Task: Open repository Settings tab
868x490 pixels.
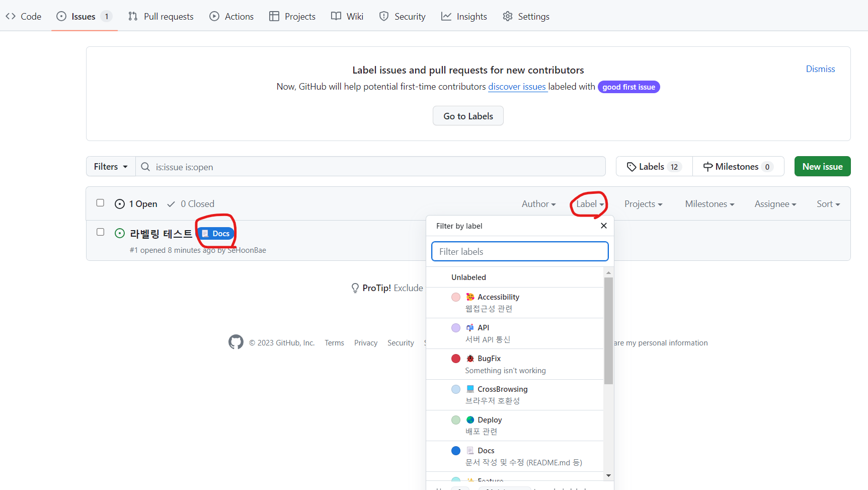Action: pyautogui.click(x=526, y=16)
